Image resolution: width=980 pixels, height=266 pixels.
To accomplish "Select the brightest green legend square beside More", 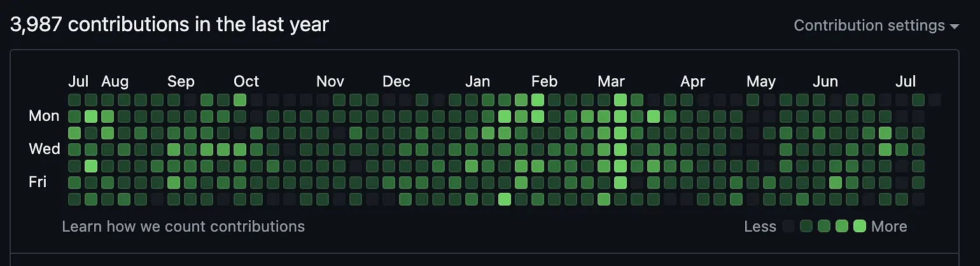I will pyautogui.click(x=860, y=226).
